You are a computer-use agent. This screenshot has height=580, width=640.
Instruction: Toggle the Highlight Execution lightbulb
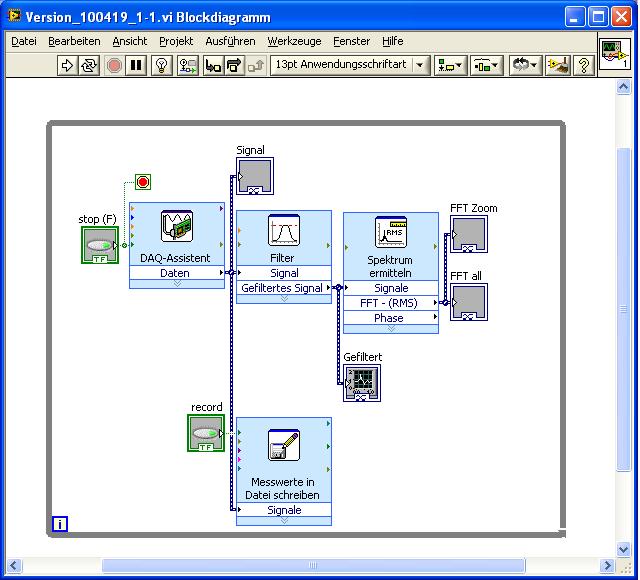pyautogui.click(x=162, y=65)
